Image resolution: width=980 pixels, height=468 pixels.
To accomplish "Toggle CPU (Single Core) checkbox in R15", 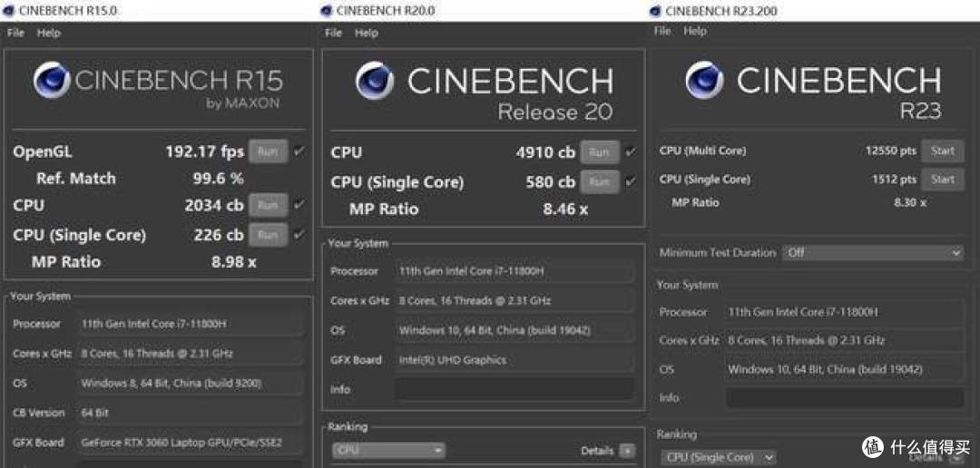I will coord(299,234).
